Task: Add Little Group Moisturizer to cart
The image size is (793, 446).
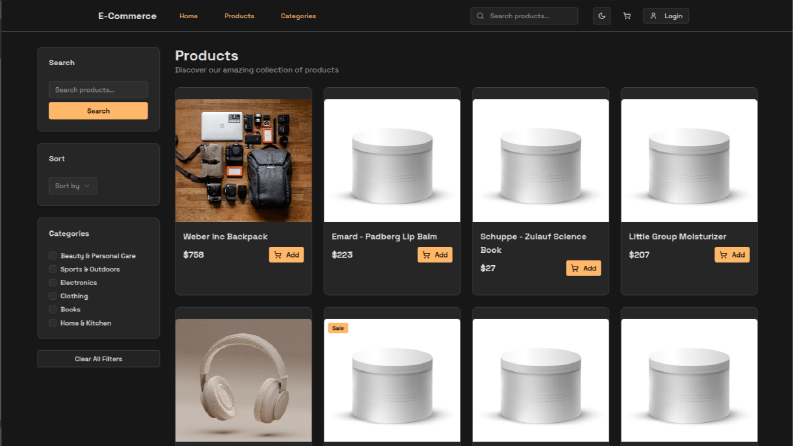Action: [x=732, y=255]
